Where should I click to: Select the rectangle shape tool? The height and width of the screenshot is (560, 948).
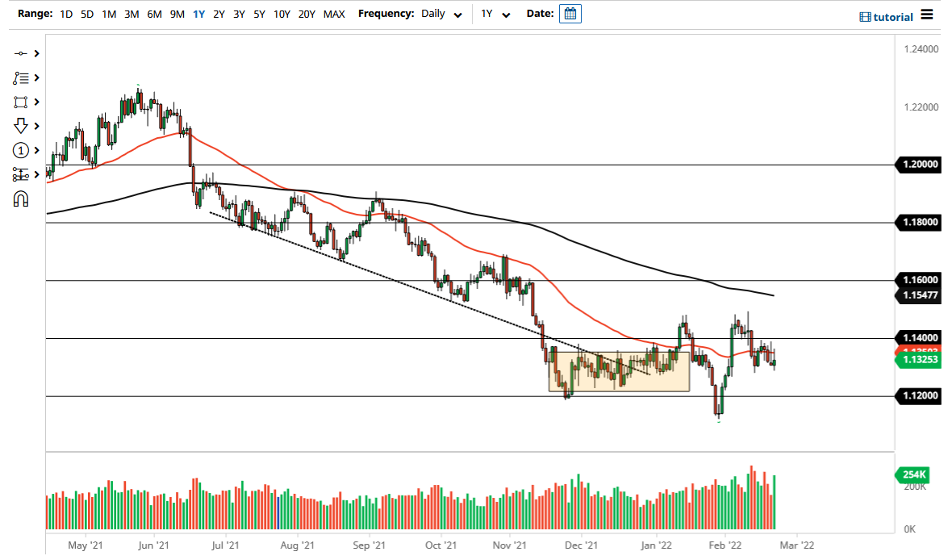point(21,102)
